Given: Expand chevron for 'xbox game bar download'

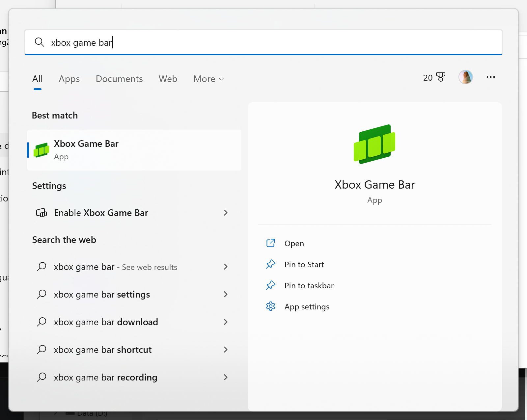Looking at the screenshot, I should tap(226, 322).
